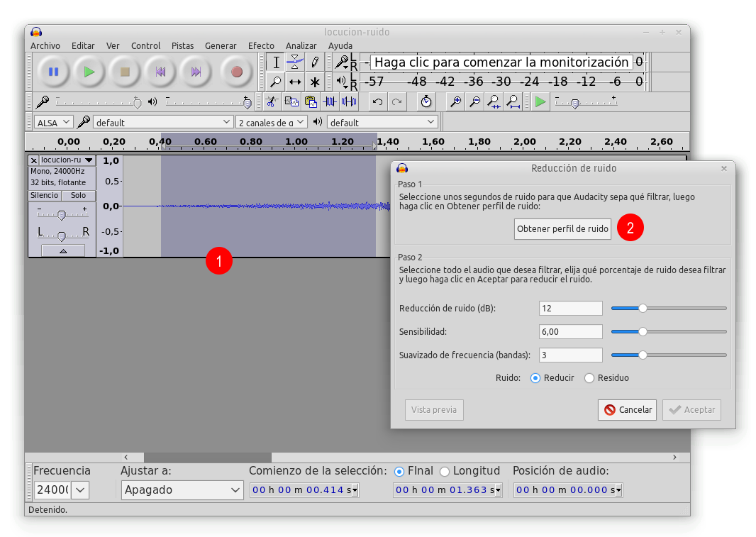Screen dimensions: 756x537
Task: Click the Undo arrow icon
Action: pyautogui.click(x=377, y=102)
